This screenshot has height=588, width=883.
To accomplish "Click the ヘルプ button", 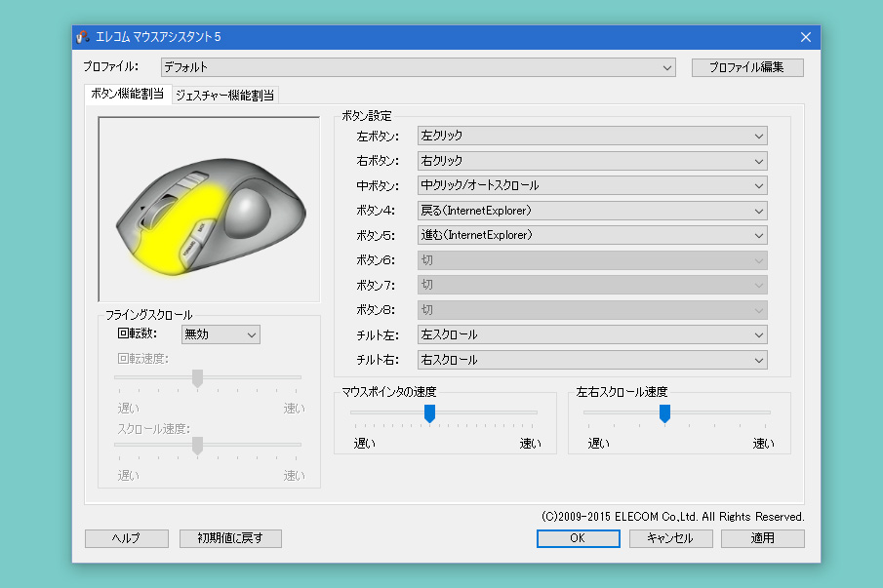I will (127, 538).
